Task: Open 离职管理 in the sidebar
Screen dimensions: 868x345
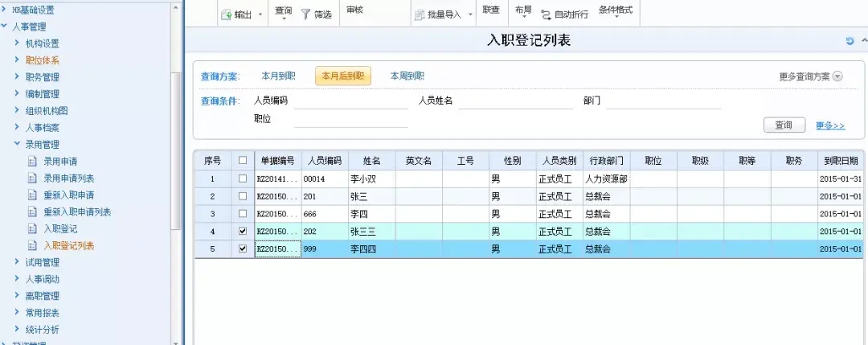Action: (x=42, y=296)
